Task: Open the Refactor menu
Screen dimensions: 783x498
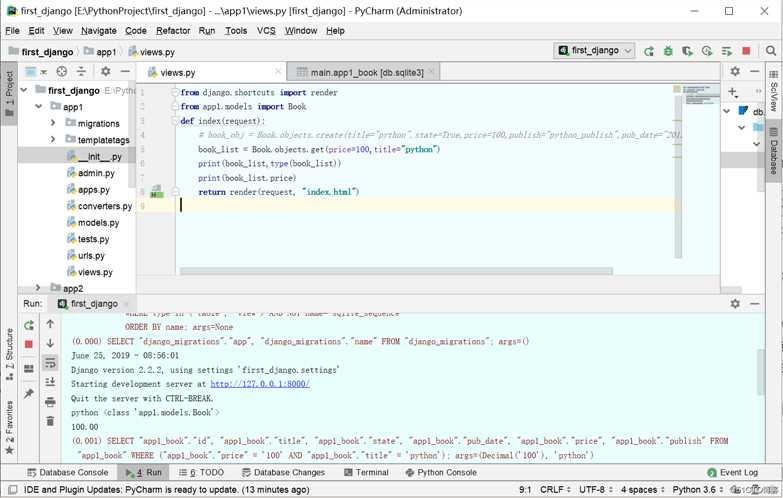Action: tap(173, 30)
